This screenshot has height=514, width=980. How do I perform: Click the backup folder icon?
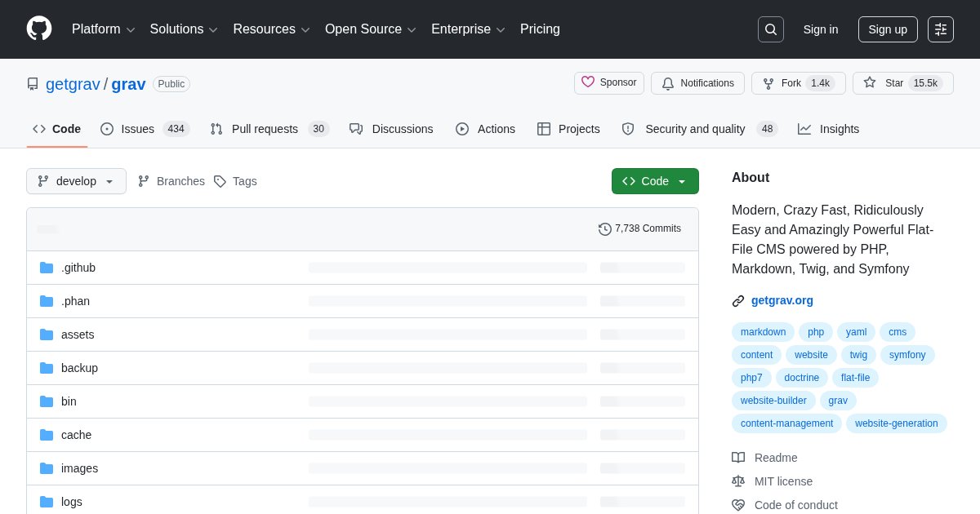point(47,368)
